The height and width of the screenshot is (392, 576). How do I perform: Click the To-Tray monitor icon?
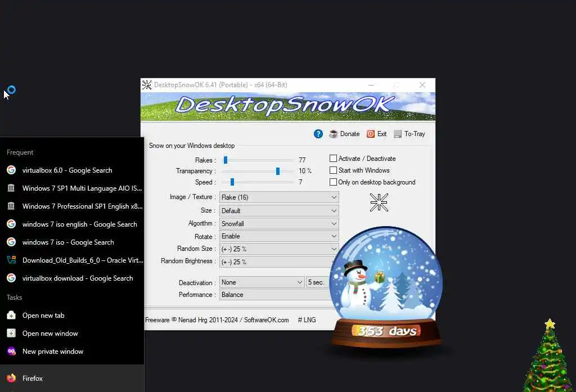398,134
